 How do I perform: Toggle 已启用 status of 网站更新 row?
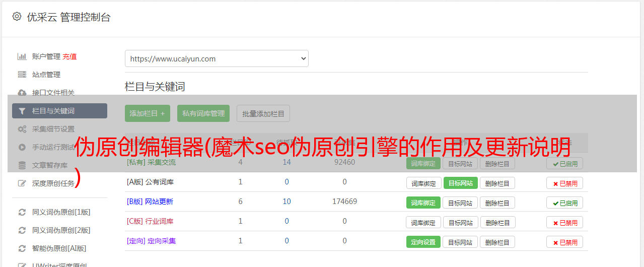pyautogui.click(x=565, y=203)
